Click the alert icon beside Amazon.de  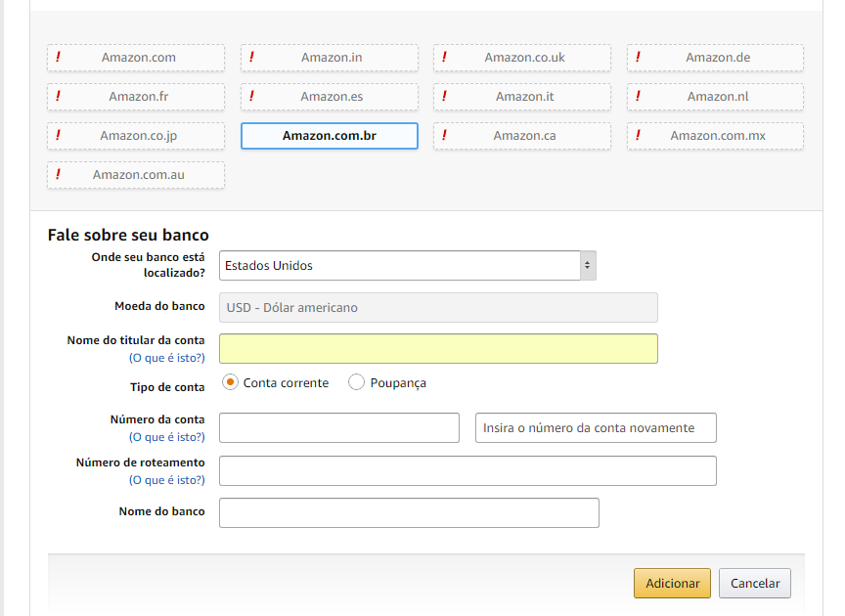click(x=639, y=57)
